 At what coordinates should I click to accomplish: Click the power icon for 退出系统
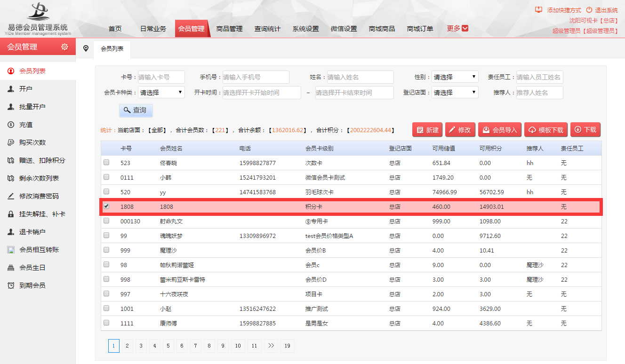(x=589, y=10)
